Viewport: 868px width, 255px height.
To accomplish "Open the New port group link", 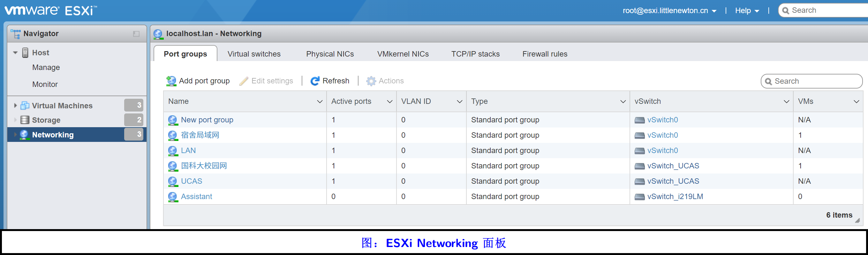I will pos(207,120).
